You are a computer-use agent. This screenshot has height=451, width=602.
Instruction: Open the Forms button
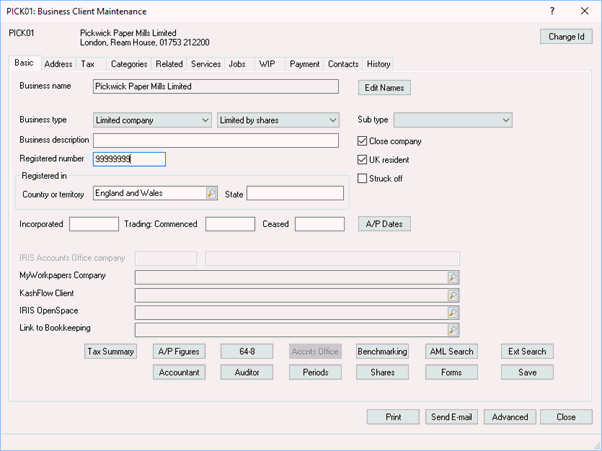click(x=452, y=372)
